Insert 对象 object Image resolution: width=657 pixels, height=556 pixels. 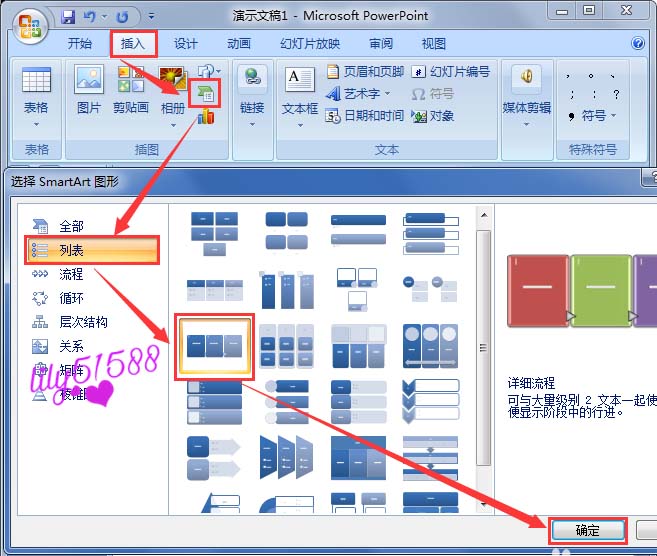tap(433, 116)
